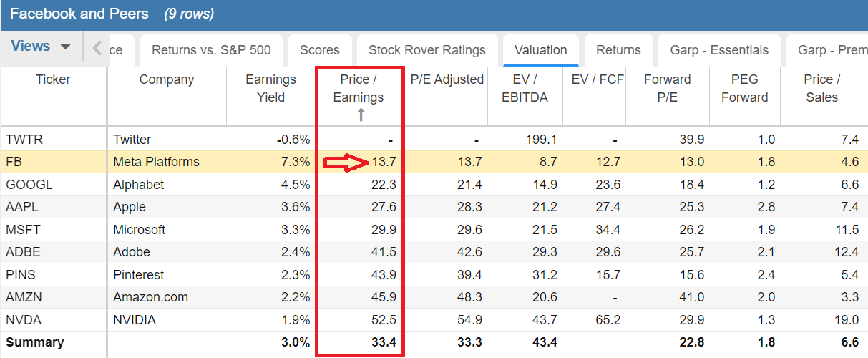
Task: Select the FB ticker cell
Action: click(x=14, y=162)
